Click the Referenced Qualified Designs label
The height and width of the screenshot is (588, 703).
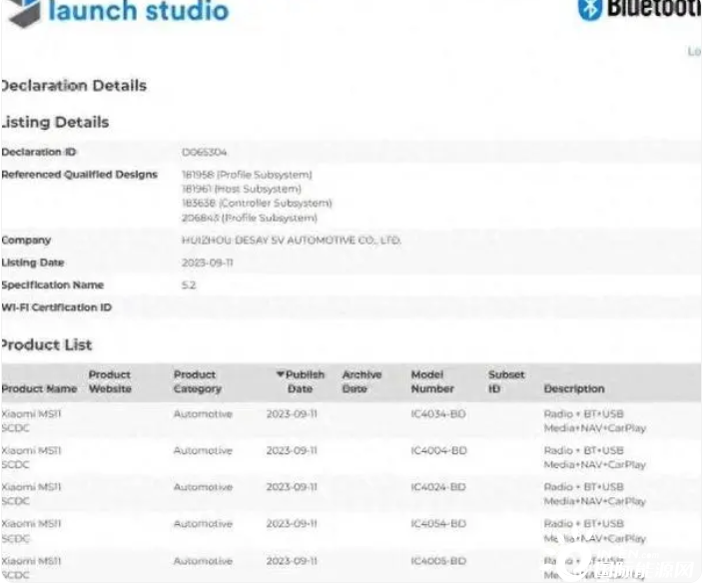pos(79,175)
